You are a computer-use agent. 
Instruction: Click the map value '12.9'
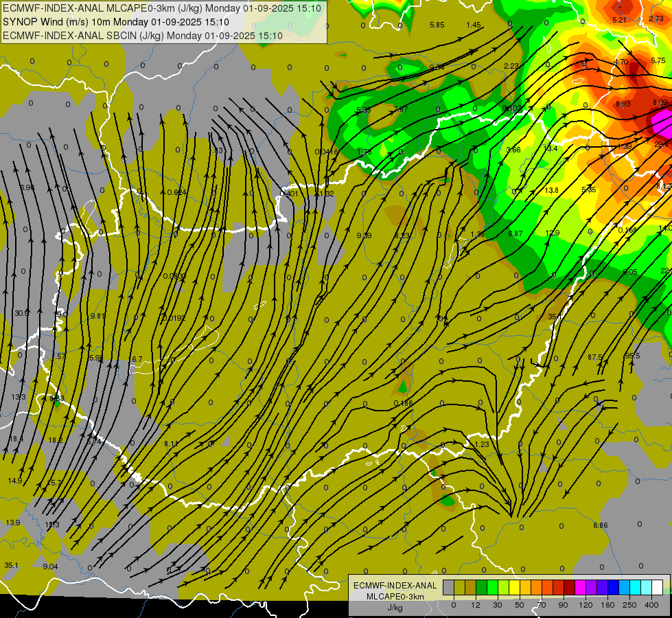[x=553, y=233]
